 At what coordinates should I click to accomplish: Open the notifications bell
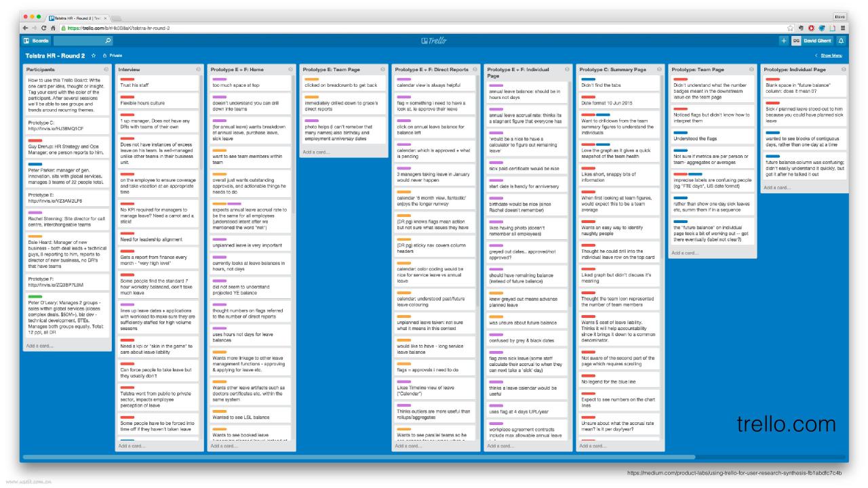coord(841,42)
